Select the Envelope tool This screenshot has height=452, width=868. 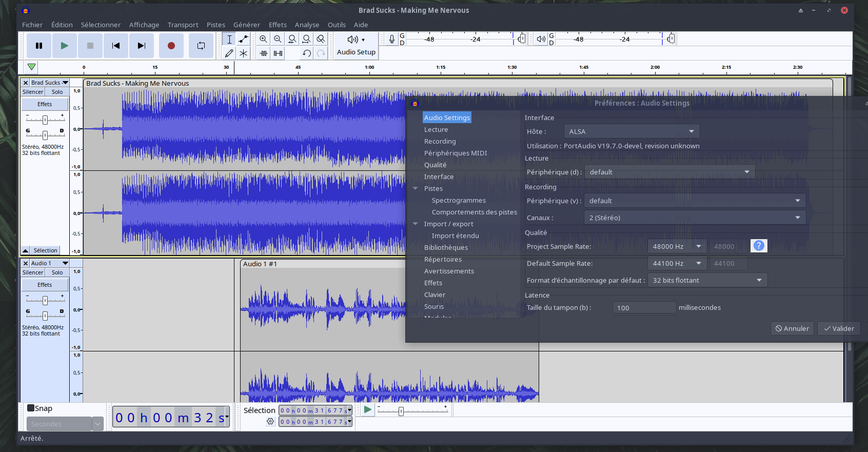pyautogui.click(x=243, y=39)
